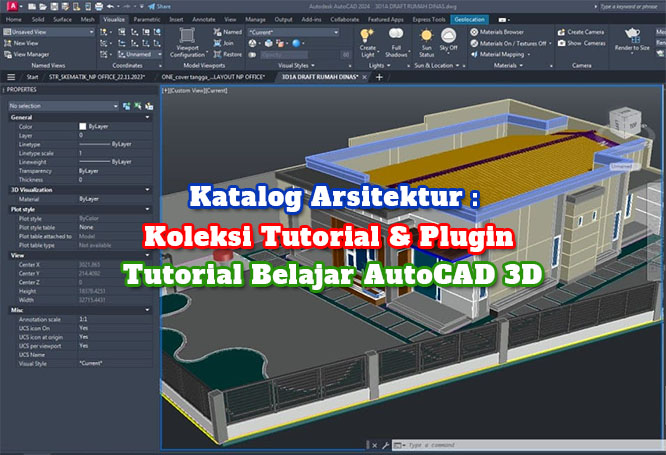Click the New drawing icon in Quick Access
This screenshot has width=666, height=455.
click(32, 6)
